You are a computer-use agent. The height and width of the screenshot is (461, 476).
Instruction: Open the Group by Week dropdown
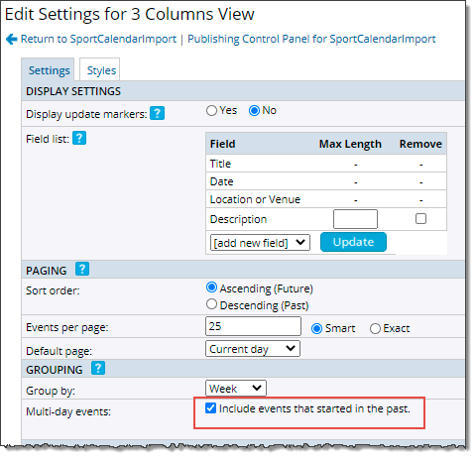pyautogui.click(x=236, y=389)
